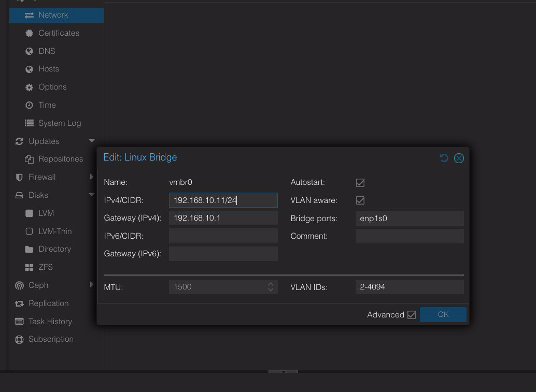
Task: Open the System Log menu item
Action: point(57,123)
